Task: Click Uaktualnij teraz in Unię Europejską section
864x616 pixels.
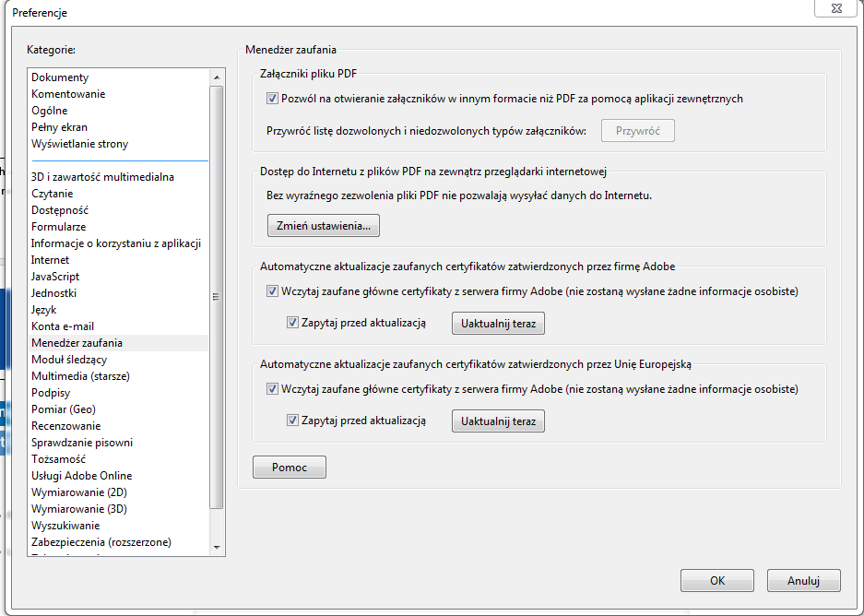Action: tap(498, 421)
